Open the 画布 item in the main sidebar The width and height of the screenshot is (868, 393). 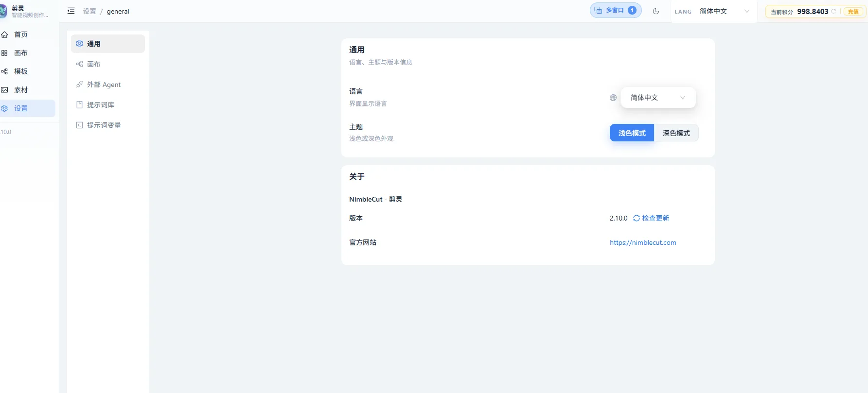(x=28, y=53)
